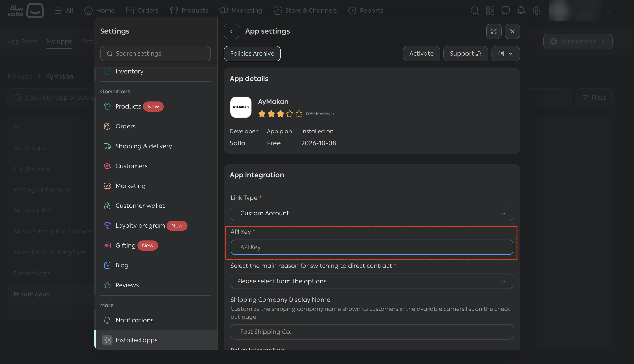Image resolution: width=634 pixels, height=364 pixels.
Task: Click the Support button
Action: [465, 54]
